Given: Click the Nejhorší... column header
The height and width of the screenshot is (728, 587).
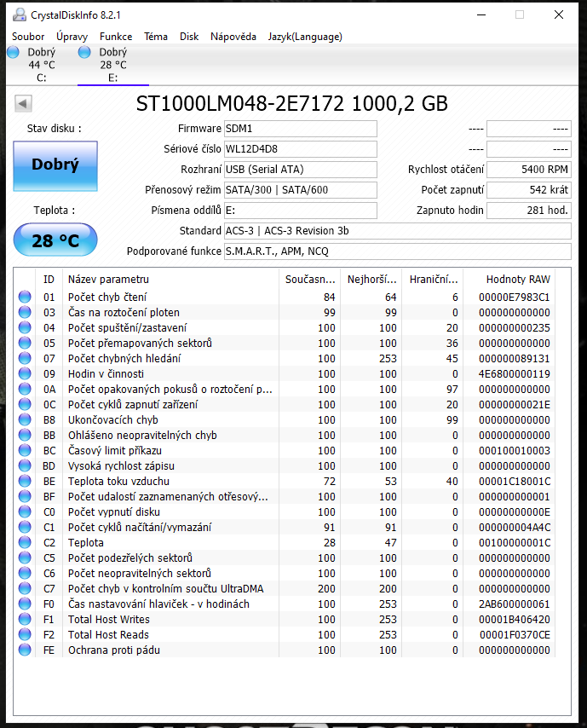Looking at the screenshot, I should [371, 280].
